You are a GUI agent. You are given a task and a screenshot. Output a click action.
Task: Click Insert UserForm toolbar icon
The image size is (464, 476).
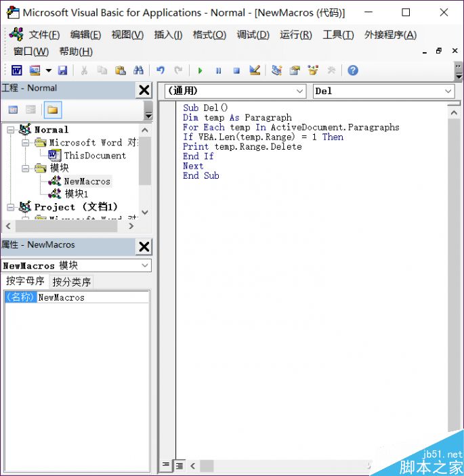click(x=35, y=70)
